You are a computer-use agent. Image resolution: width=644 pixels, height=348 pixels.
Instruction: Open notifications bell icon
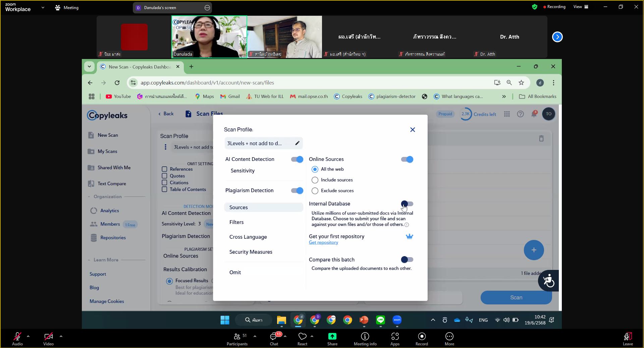pyautogui.click(x=534, y=114)
